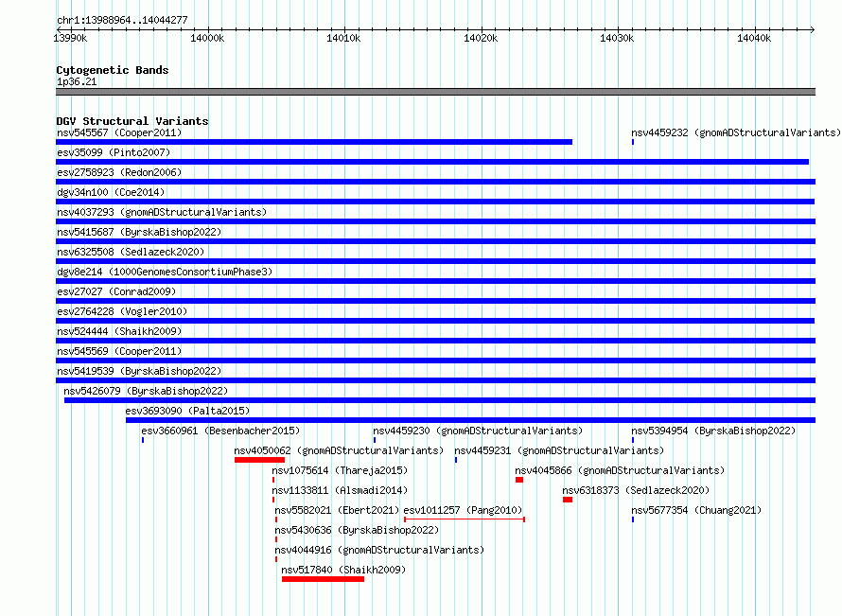Image resolution: width=842 pixels, height=616 pixels.
Task: Click the blue bar under nsv545567
Action: point(314,142)
